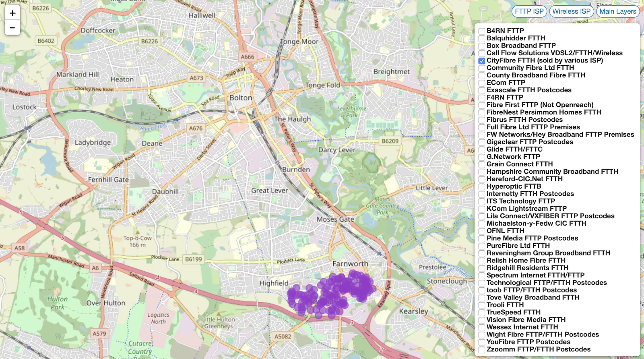Check the Full Fibre Ltd FTTP Premises box
The width and height of the screenshot is (644, 359).
(x=481, y=127)
